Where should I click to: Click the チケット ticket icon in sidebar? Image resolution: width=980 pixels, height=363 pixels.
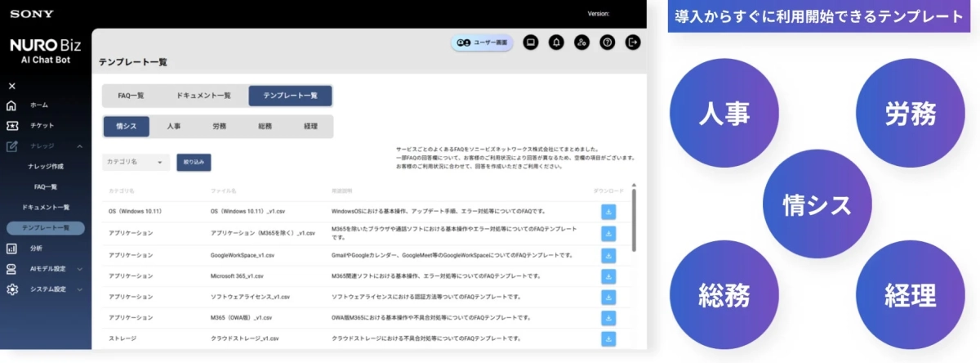(x=11, y=126)
